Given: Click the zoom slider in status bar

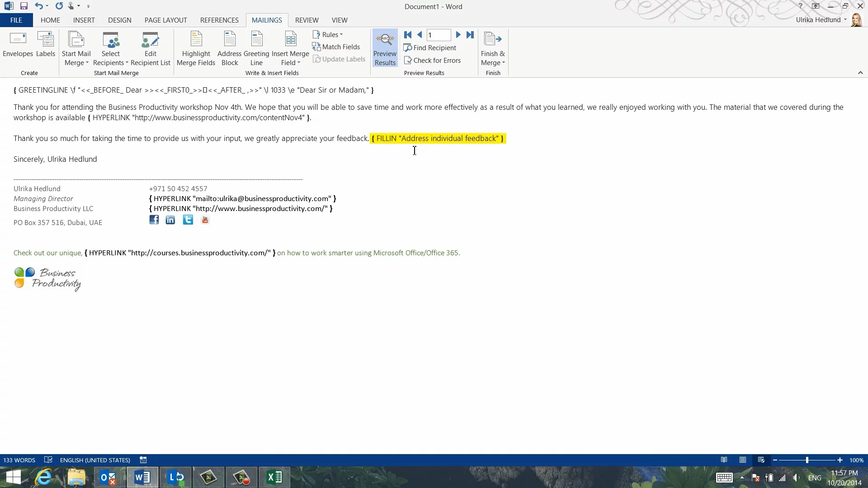Looking at the screenshot, I should pyautogui.click(x=807, y=460).
